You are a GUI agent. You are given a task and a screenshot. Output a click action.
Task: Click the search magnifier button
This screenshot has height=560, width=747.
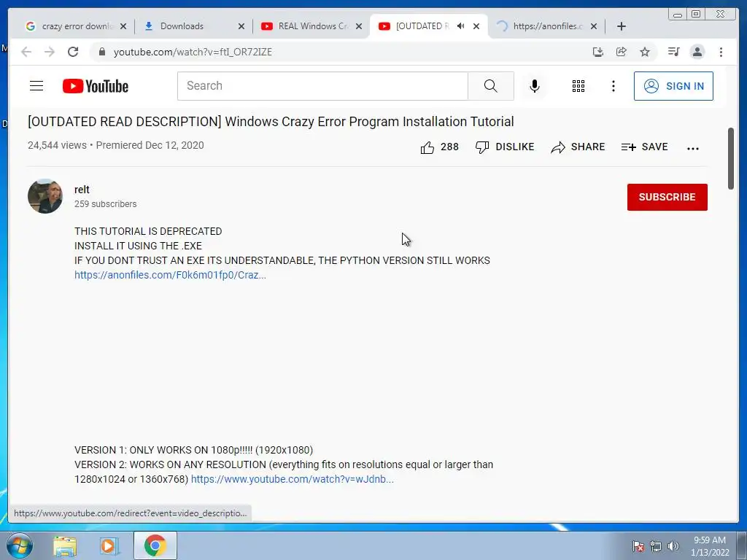491,86
